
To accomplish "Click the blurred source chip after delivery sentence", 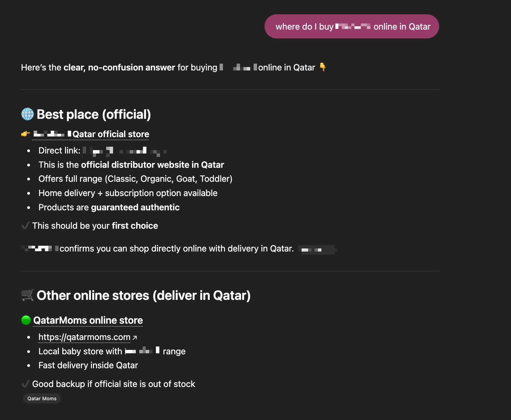I will [x=317, y=250].
